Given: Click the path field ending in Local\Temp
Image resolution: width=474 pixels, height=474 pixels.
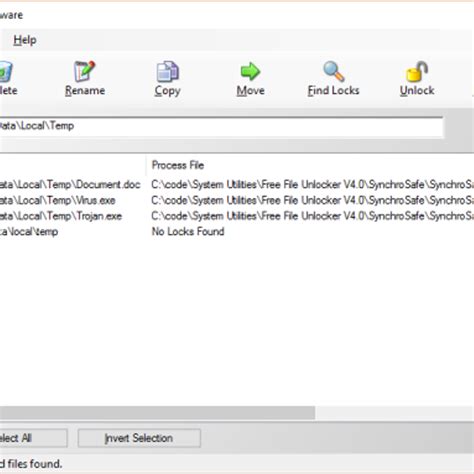Looking at the screenshot, I should point(221,126).
